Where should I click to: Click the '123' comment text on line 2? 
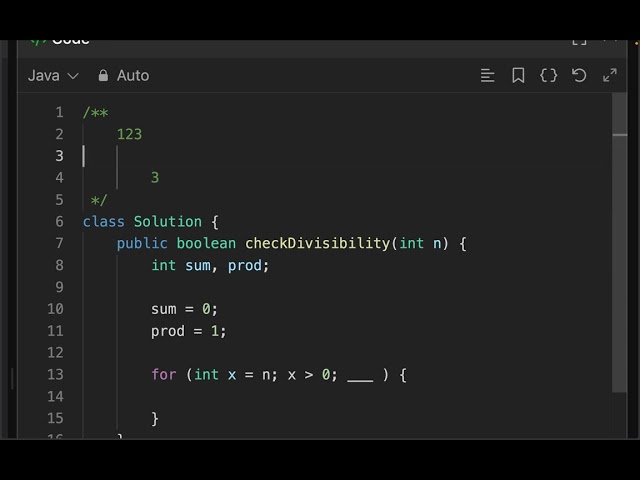click(x=129, y=134)
